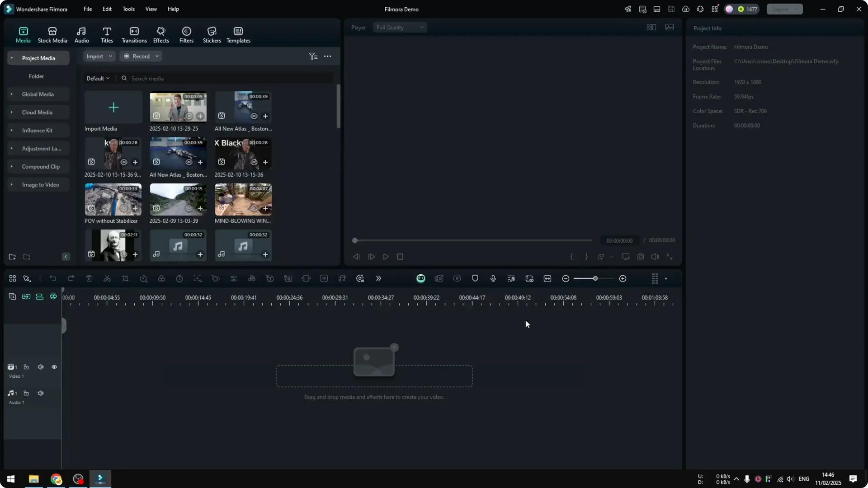
Task: Expand the Global Media folder
Action: coord(12,94)
